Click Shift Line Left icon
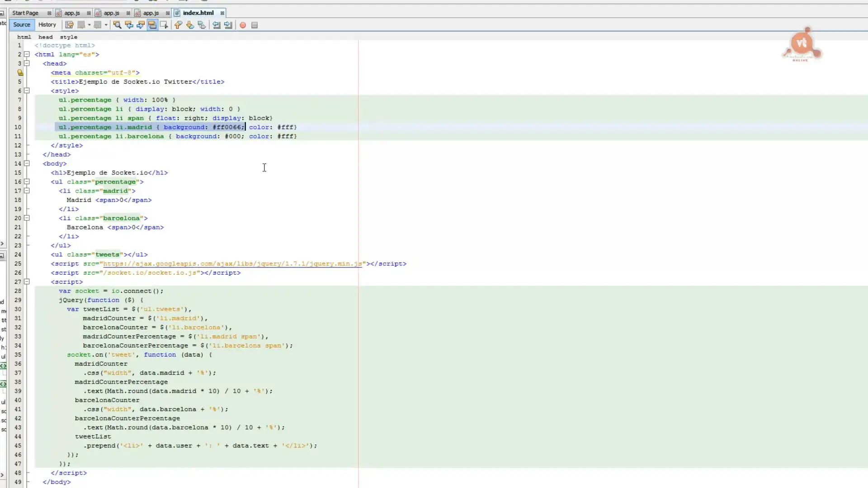 click(x=217, y=25)
